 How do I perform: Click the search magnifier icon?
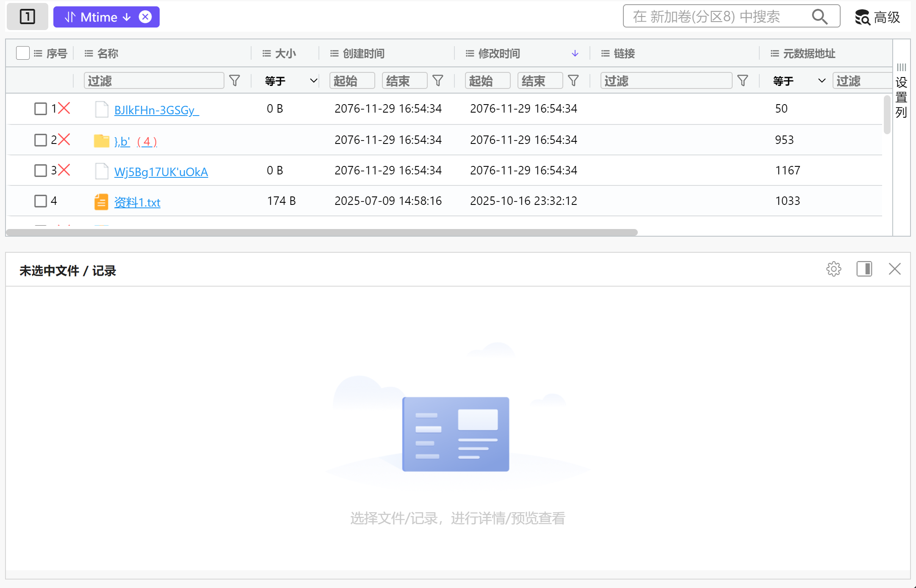point(819,17)
